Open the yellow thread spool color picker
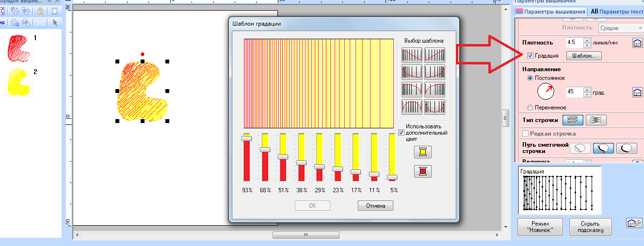Viewport: 644px width, 246px height. (422, 152)
